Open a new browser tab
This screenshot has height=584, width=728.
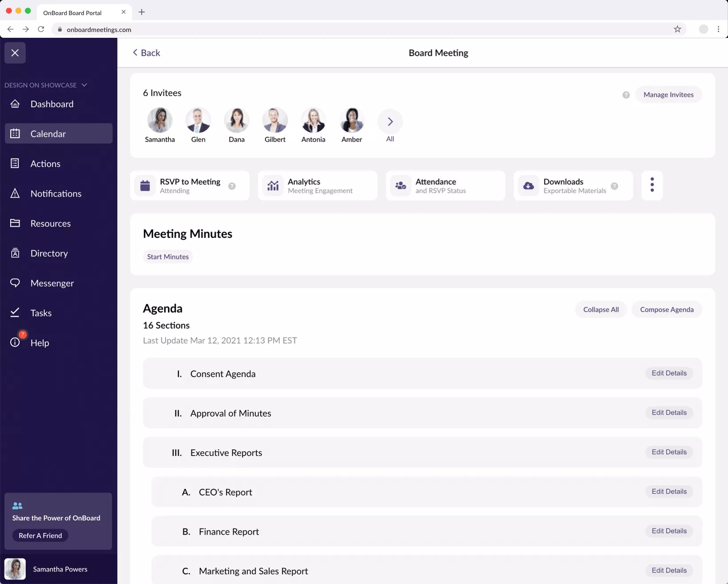click(142, 12)
